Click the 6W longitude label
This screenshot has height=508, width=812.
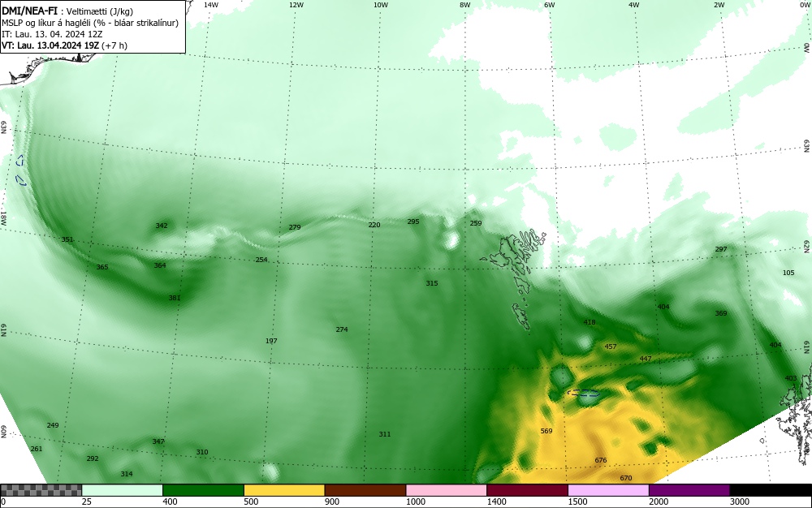pos(550,5)
